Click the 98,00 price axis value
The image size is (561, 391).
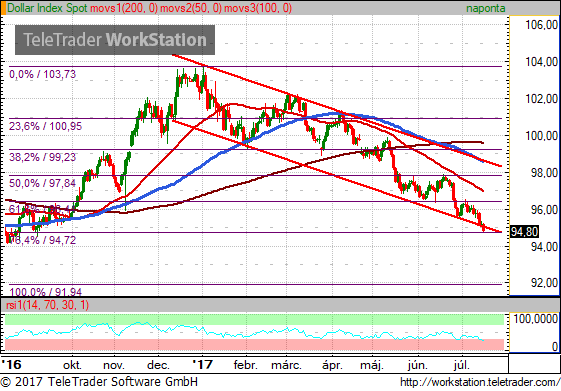[x=544, y=173]
